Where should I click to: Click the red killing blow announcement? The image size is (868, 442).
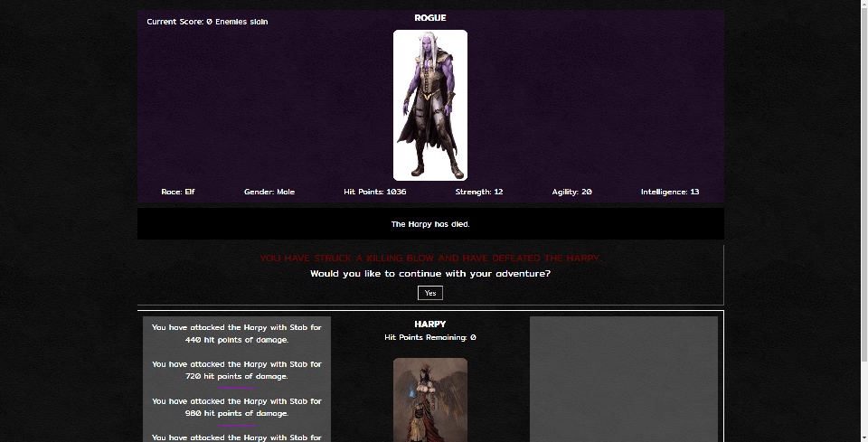[430, 259]
